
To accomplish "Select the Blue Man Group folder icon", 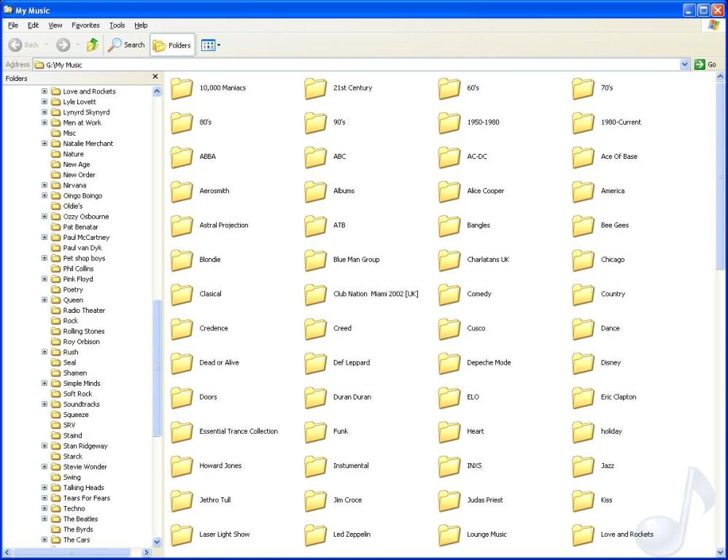I will click(x=315, y=260).
